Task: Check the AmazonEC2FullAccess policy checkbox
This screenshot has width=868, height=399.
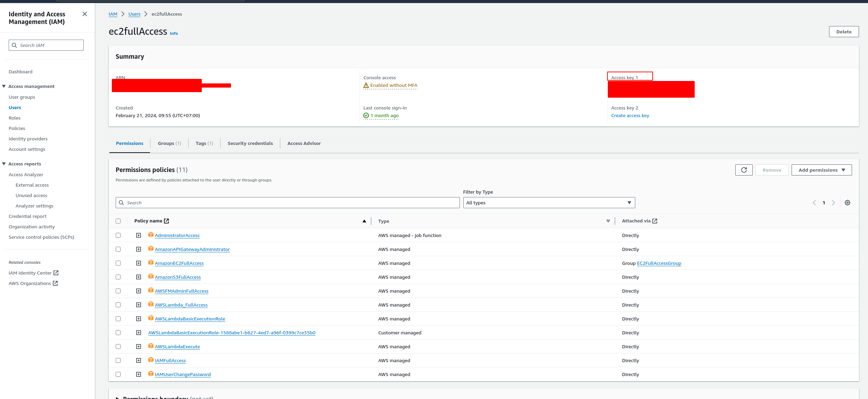Action: click(118, 263)
